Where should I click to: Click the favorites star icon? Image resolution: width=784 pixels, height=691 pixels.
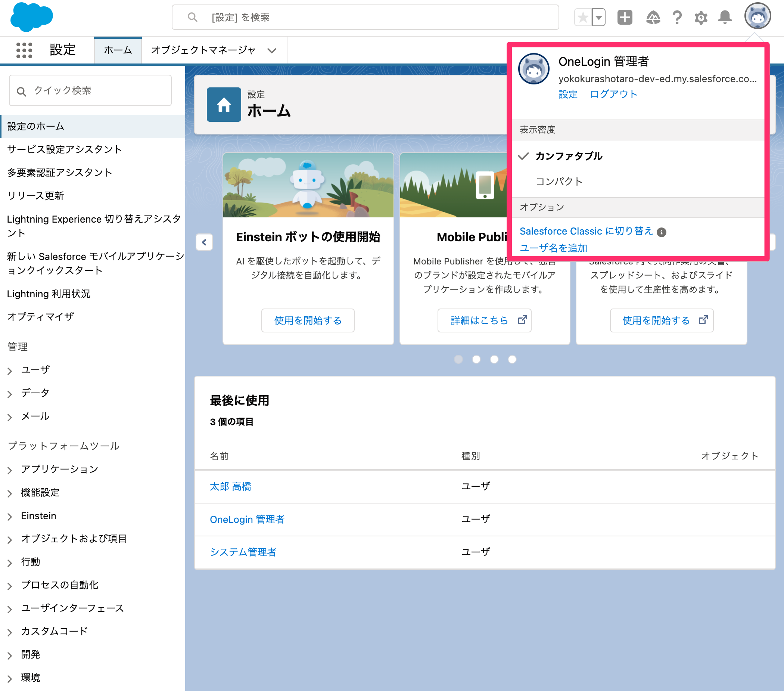click(x=583, y=17)
